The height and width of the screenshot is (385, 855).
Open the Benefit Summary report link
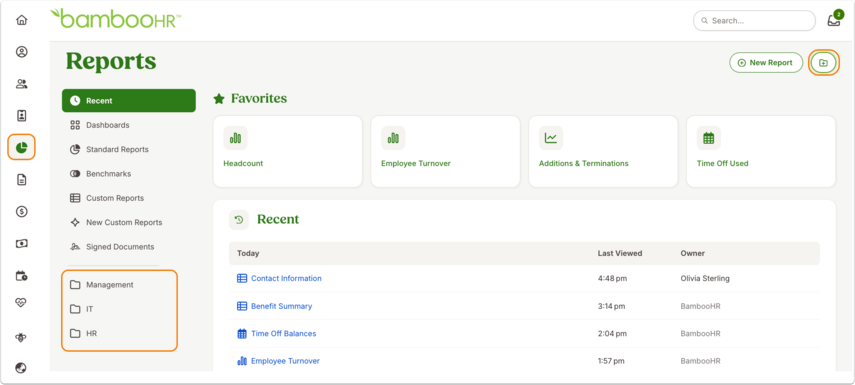tap(281, 306)
